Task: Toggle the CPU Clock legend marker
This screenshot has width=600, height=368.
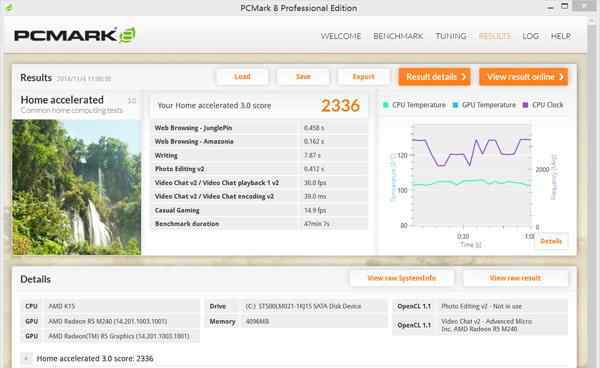Action: pos(525,105)
